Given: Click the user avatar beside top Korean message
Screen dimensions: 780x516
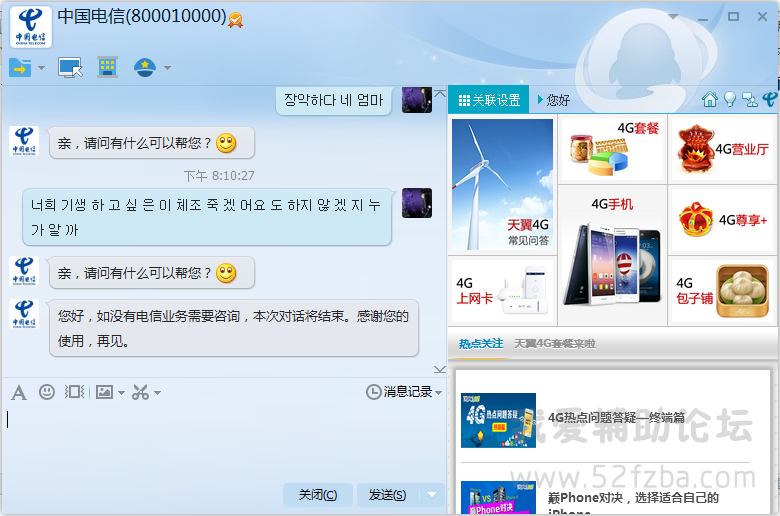Looking at the screenshot, I should pos(417,100).
